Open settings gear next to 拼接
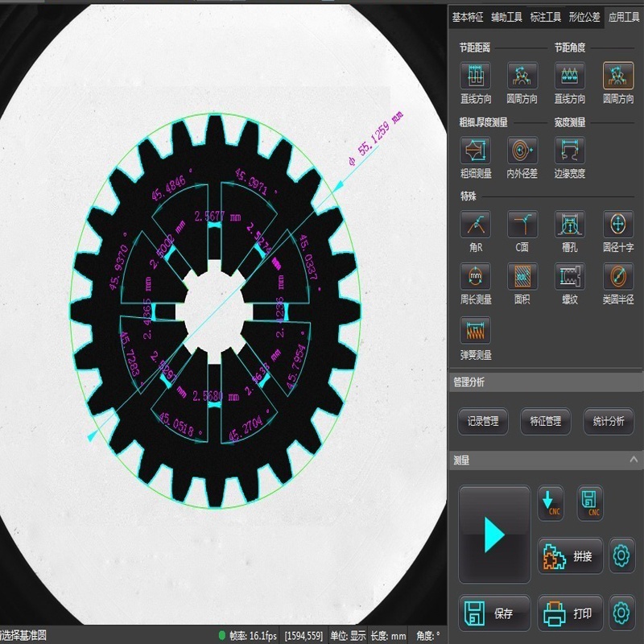The image size is (644, 644). click(x=621, y=556)
